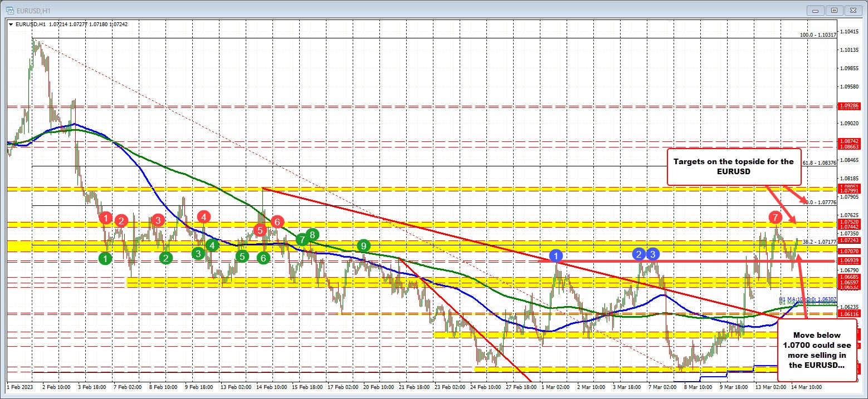This screenshot has height=399, width=868.
Task: Click the red price tag 1.07520
Action: click(x=850, y=221)
